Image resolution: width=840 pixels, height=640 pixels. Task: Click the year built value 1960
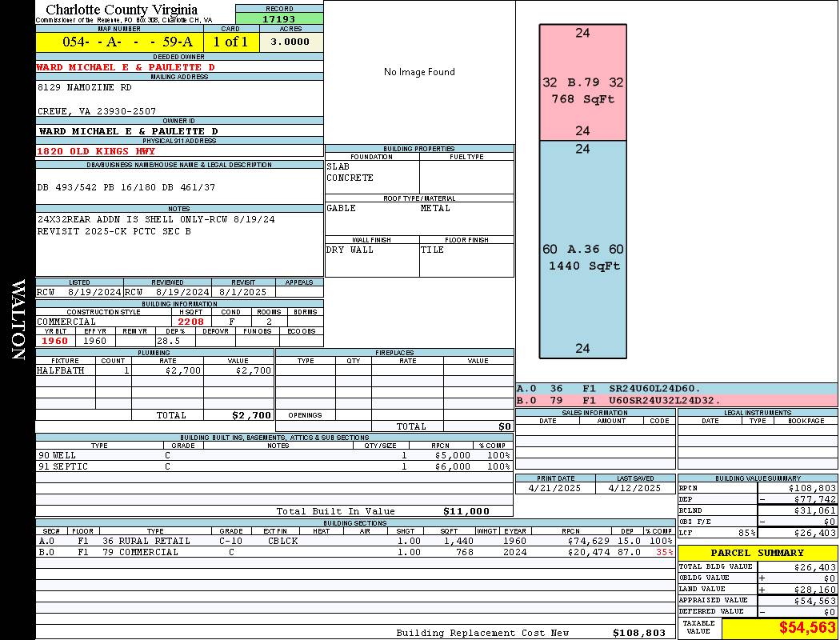click(55, 341)
